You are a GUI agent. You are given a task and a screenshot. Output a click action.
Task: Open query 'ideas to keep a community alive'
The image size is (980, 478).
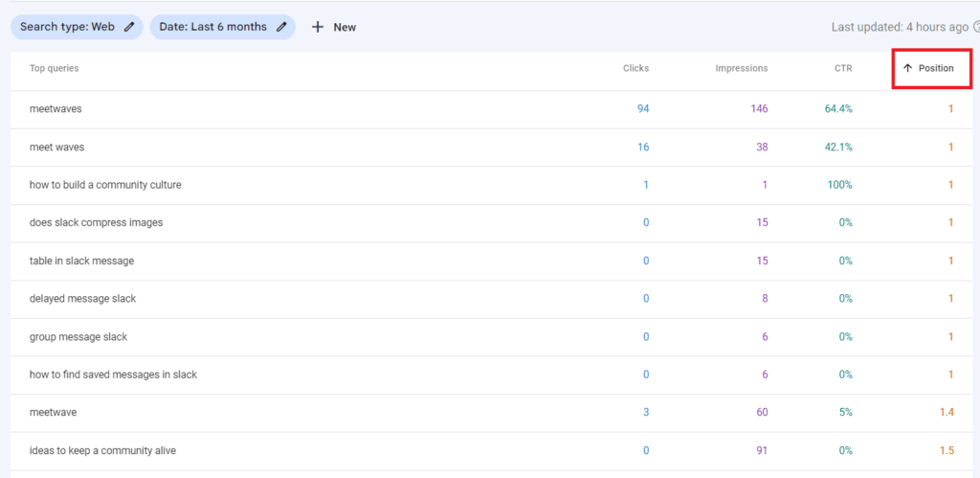click(102, 450)
